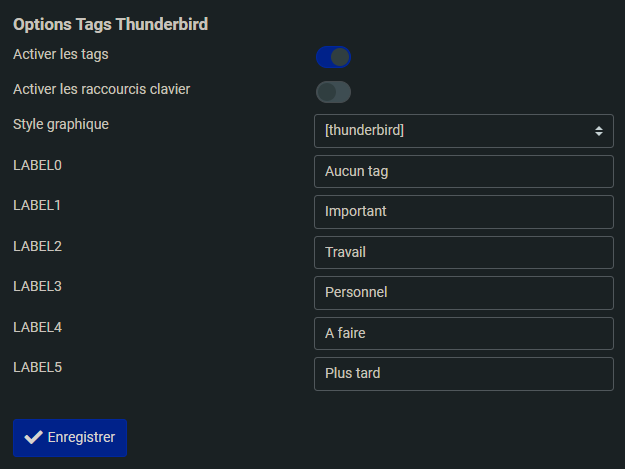Click the Aucun tag input field
This screenshot has width=625, height=469.
pyautogui.click(x=463, y=171)
